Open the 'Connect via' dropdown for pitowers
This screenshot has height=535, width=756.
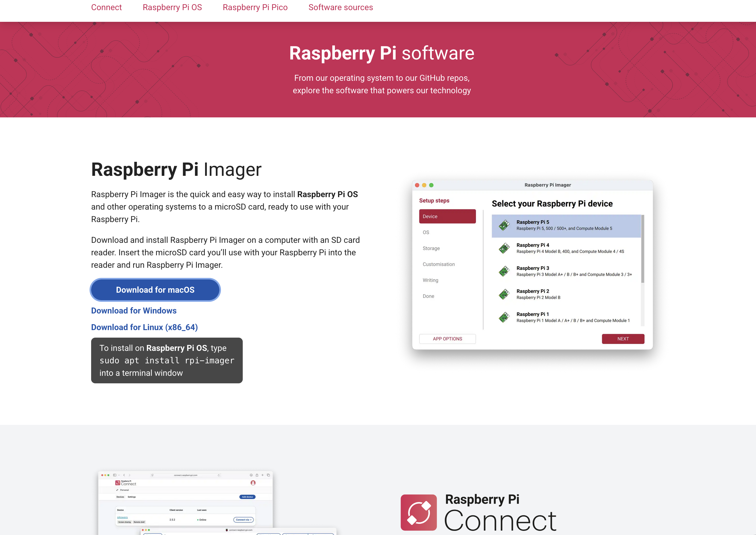point(243,520)
